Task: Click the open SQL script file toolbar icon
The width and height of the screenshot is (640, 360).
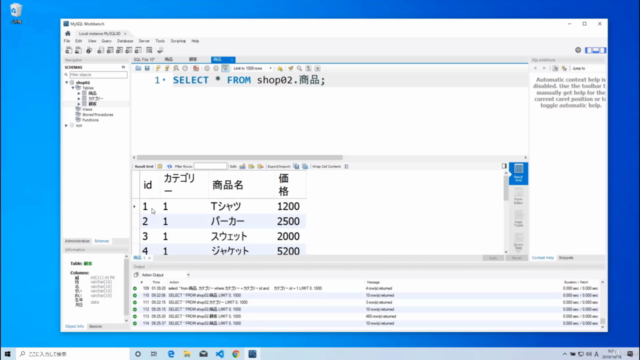Action: click(78, 50)
